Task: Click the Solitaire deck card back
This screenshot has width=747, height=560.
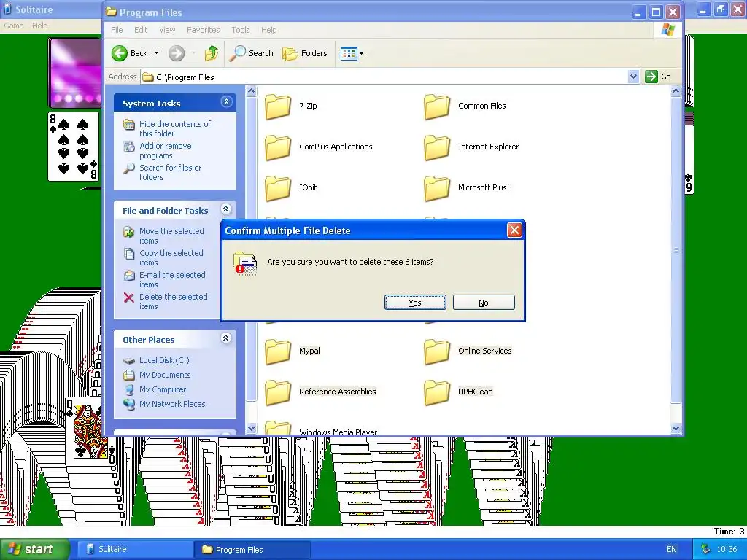Action: point(75,72)
